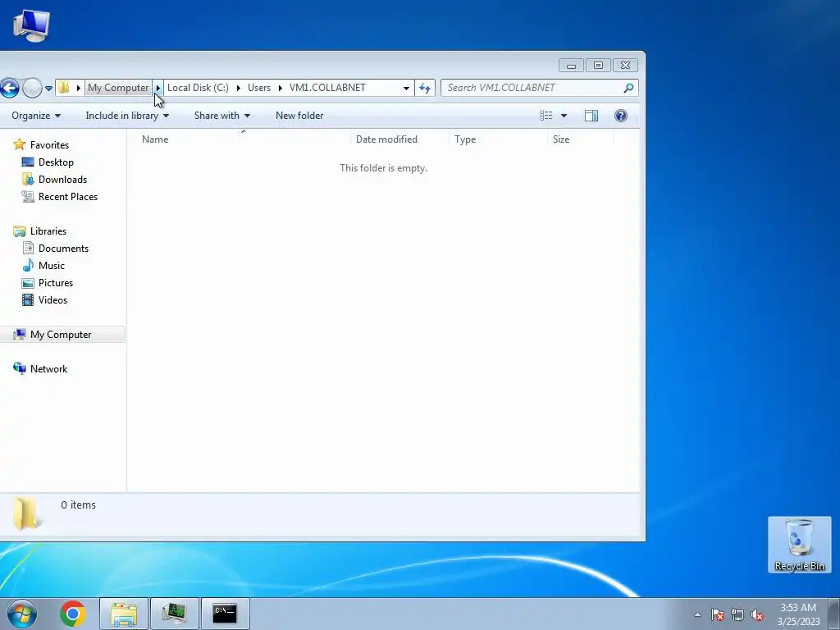Image resolution: width=840 pixels, height=630 pixels.
Task: Select My Computer in the address breadcrumb
Action: [118, 87]
